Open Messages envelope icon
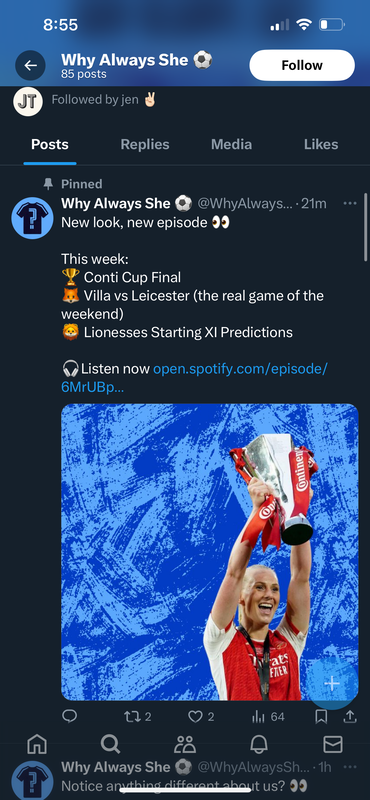Viewport: 370px width, 800px height. tap(333, 745)
